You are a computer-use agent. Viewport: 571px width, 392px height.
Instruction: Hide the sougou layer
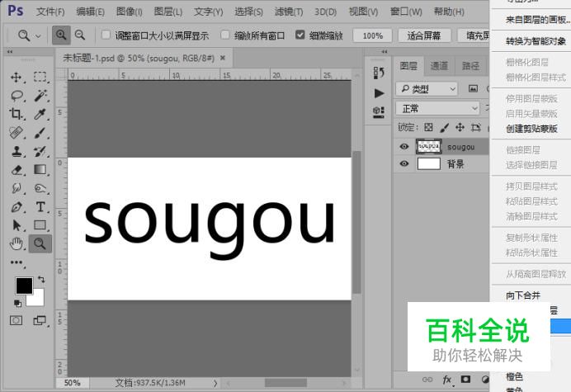[403, 146]
